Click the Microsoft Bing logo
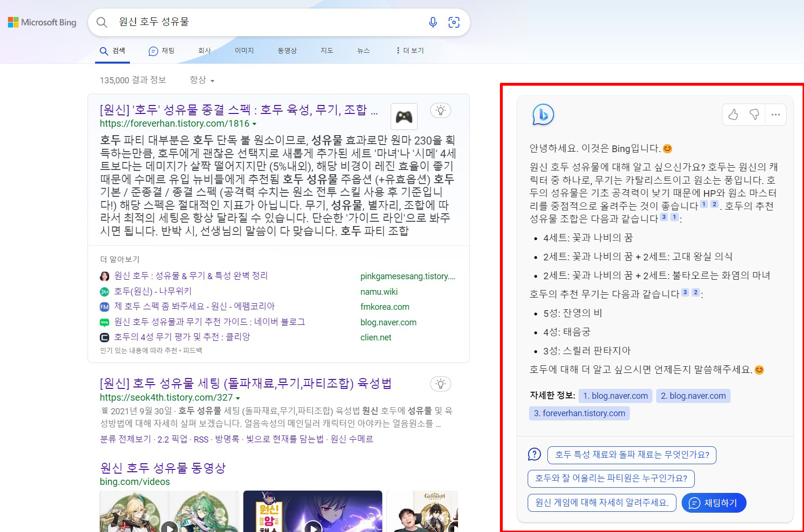 coord(42,22)
